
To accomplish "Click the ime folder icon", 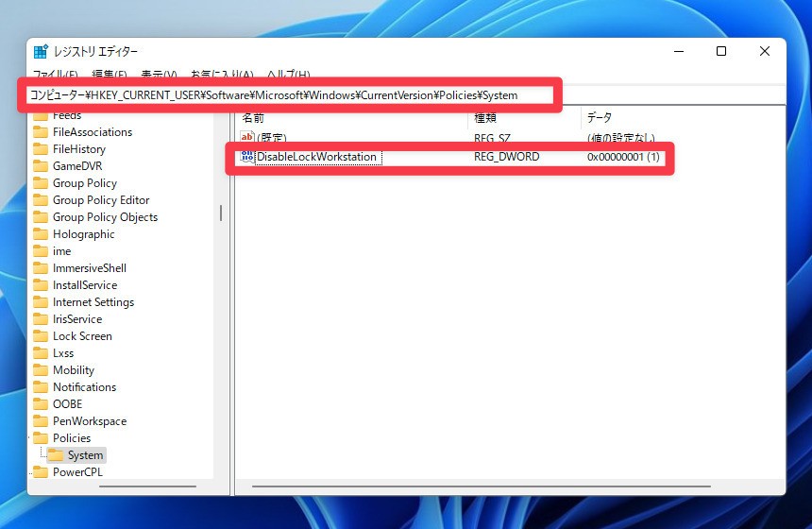I will (x=41, y=251).
